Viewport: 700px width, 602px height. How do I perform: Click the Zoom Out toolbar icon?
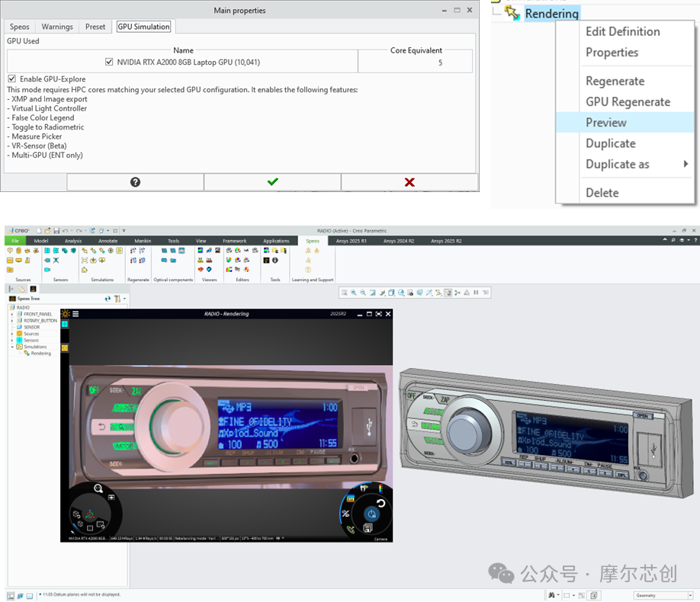tap(363, 293)
